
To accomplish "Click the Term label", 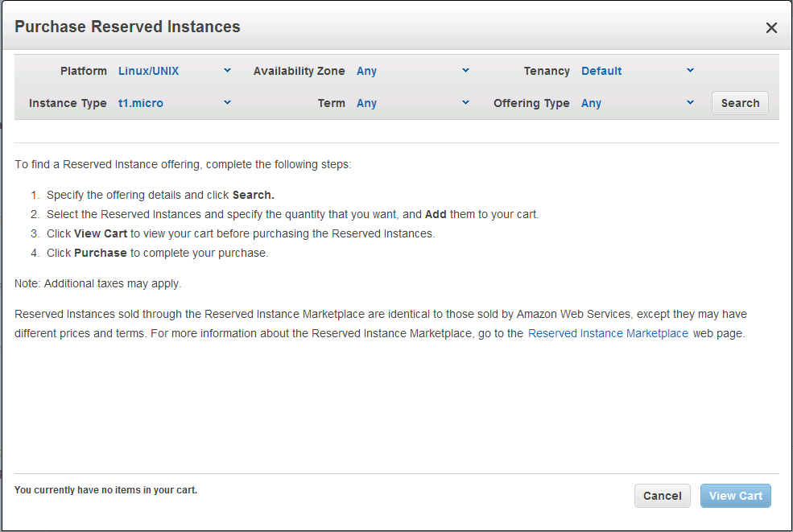I will click(331, 103).
